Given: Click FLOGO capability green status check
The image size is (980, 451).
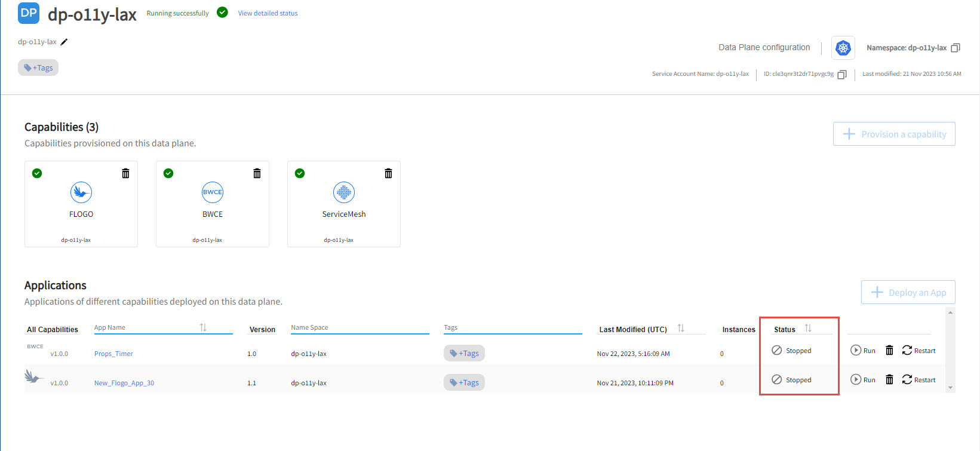Looking at the screenshot, I should [x=37, y=173].
